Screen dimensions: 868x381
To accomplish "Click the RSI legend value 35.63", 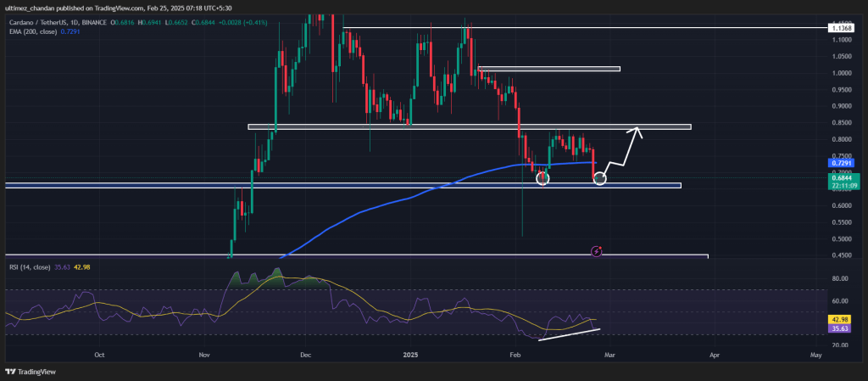I will click(61, 267).
